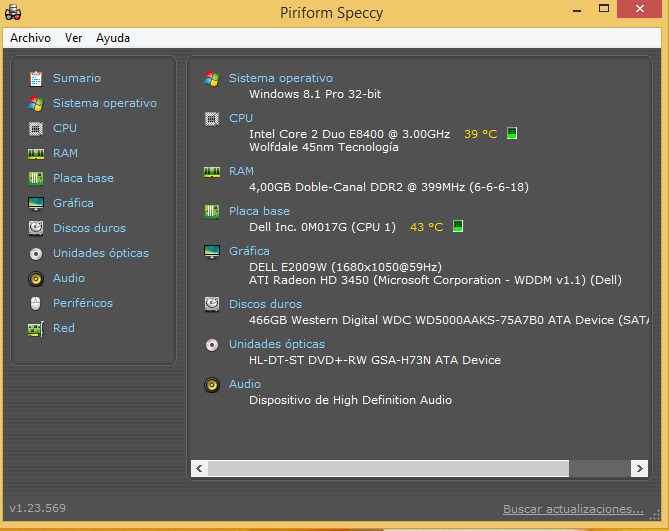Click the CPU heading link in summary
Screen dimensions: 669x531
coord(241,119)
